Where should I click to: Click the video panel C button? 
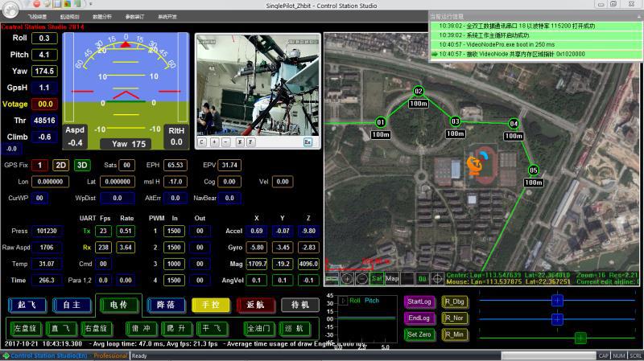(202, 142)
